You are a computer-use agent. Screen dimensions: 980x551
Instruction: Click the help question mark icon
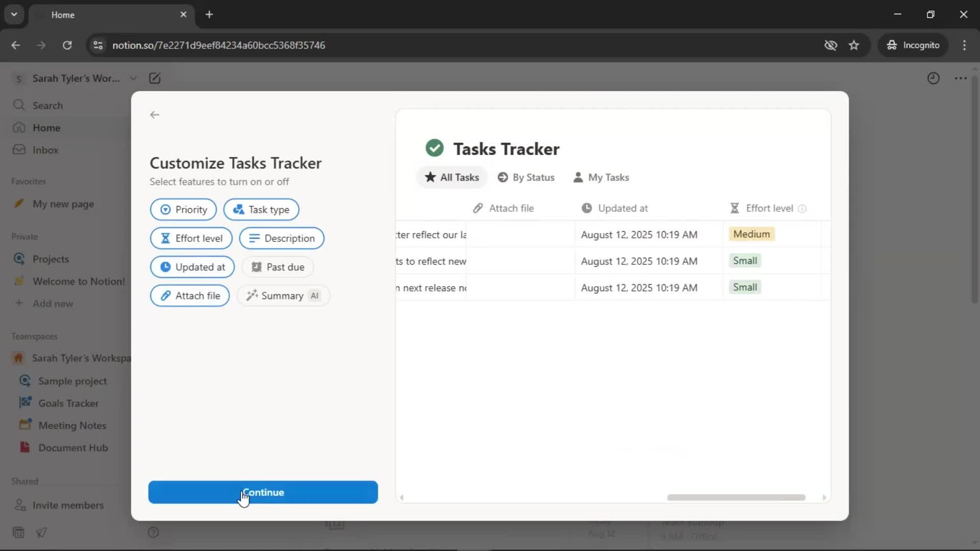(153, 533)
